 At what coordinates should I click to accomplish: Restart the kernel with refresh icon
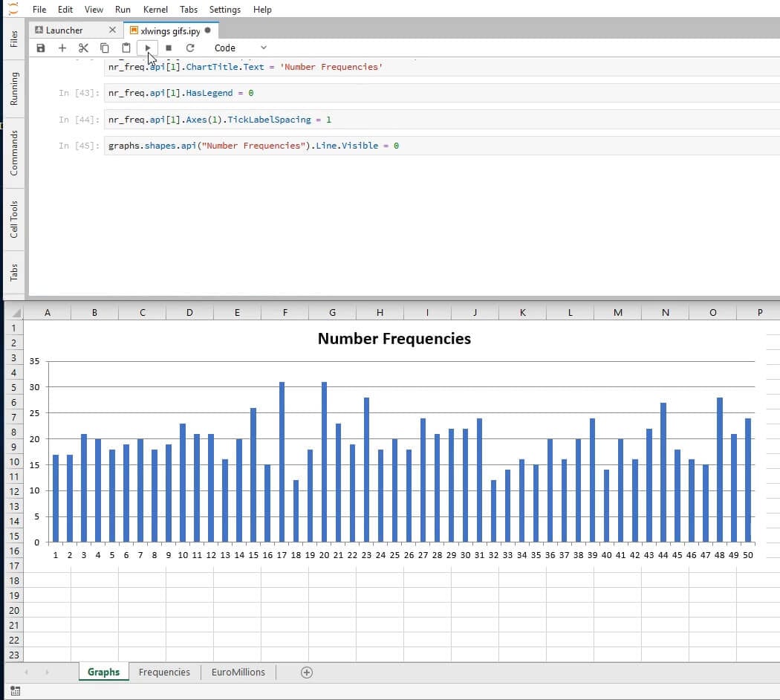(x=190, y=48)
